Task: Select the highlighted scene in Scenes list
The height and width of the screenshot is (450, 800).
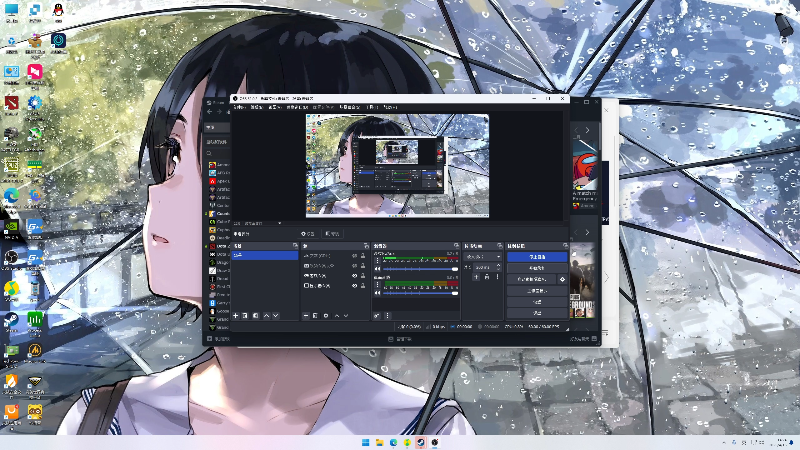Action: 265,255
